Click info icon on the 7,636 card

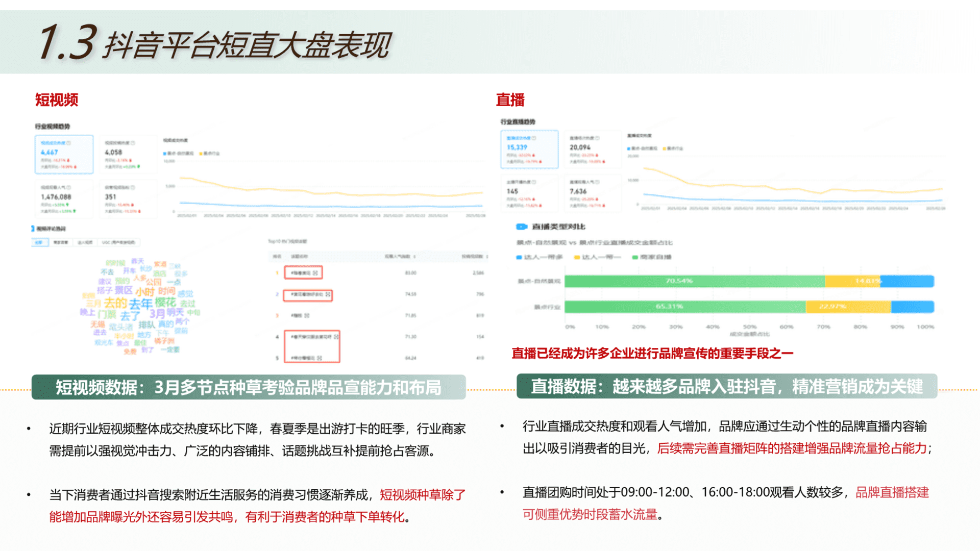point(597,182)
